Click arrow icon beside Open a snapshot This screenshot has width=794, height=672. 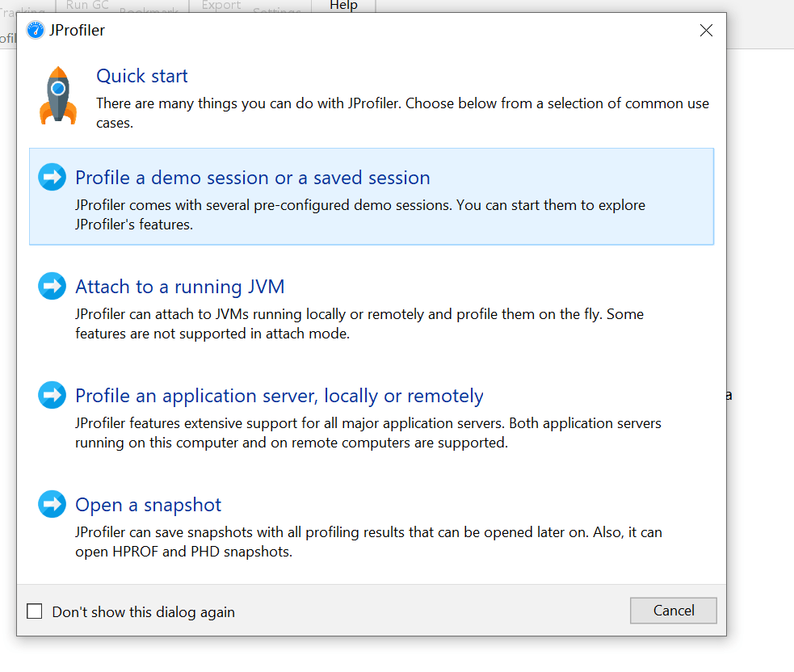(53, 505)
